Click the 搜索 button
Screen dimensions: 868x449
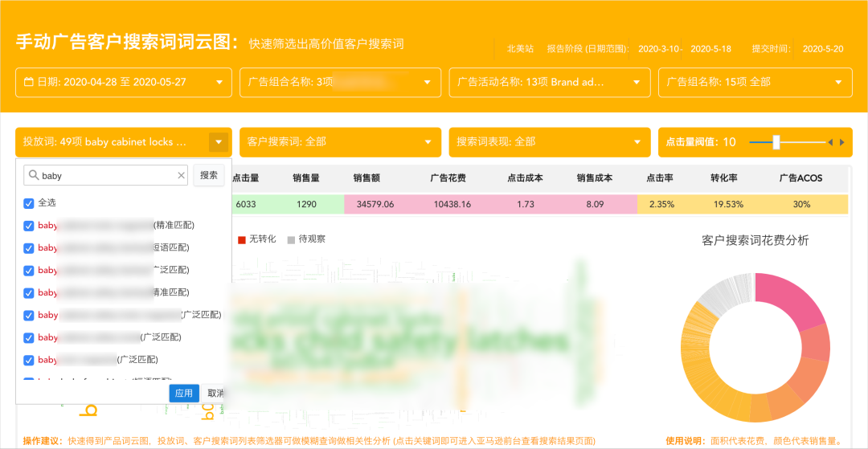[x=209, y=175]
